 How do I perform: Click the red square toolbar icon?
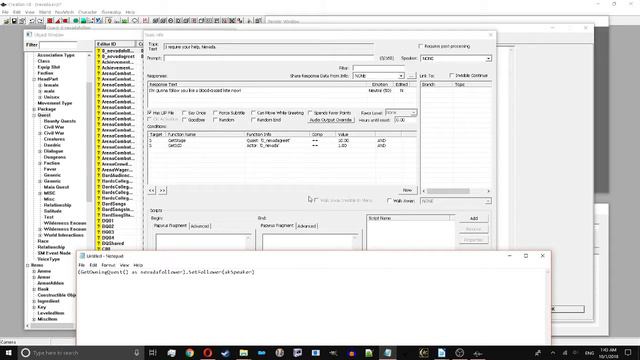pyautogui.click(x=50, y=21)
